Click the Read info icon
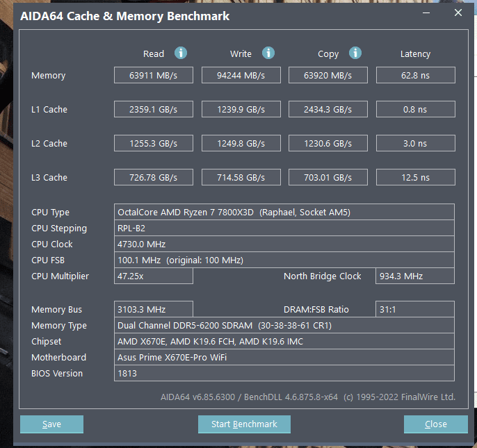This screenshot has height=448, width=477. click(x=181, y=53)
